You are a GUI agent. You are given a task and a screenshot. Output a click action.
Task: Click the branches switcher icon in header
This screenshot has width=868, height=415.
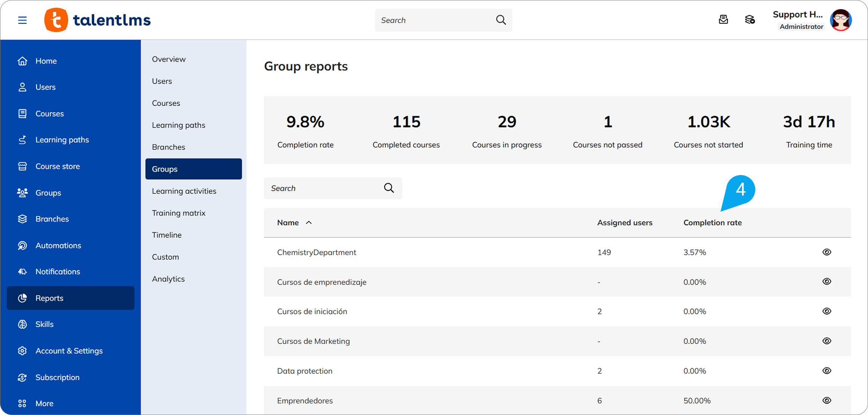tap(750, 20)
